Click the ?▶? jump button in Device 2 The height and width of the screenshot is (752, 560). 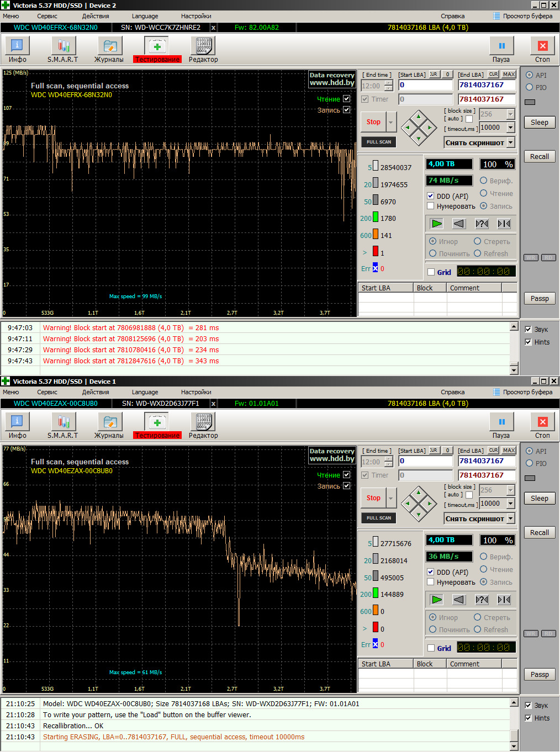pos(482,224)
